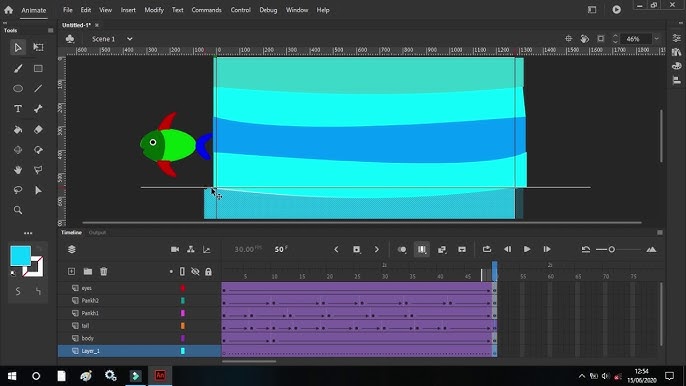Click center stage icon
This screenshot has height=386, width=686.
[x=568, y=39]
